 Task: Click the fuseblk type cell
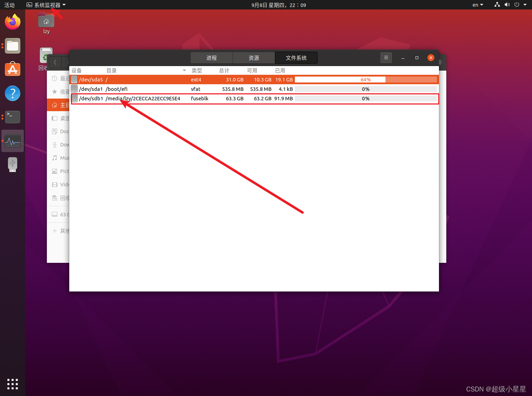[x=200, y=99]
